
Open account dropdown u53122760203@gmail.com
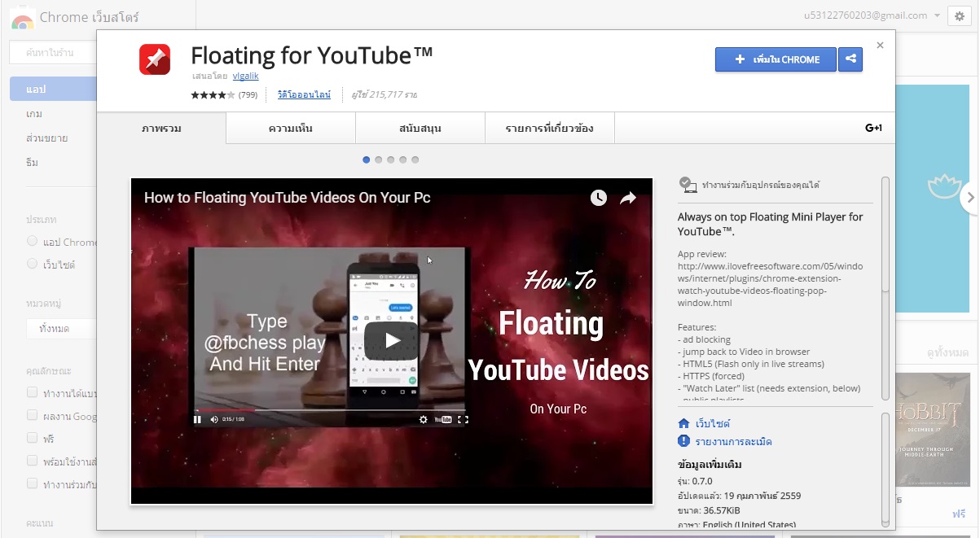tap(871, 15)
